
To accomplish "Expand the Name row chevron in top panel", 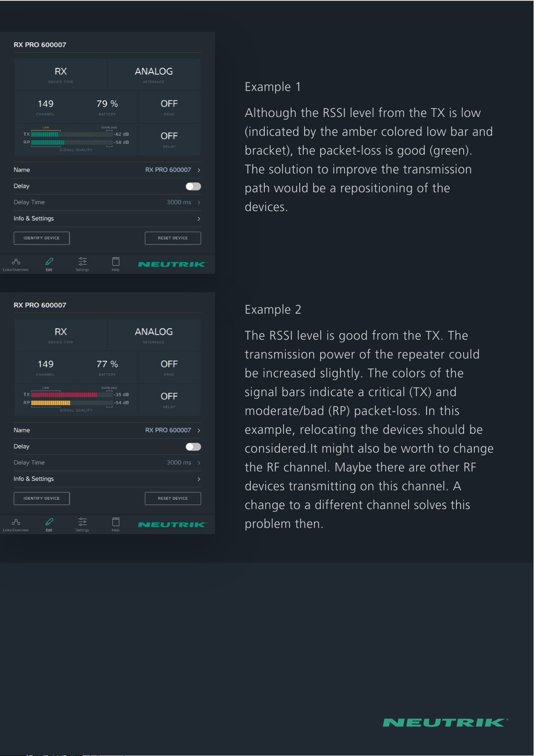I will pos(199,170).
